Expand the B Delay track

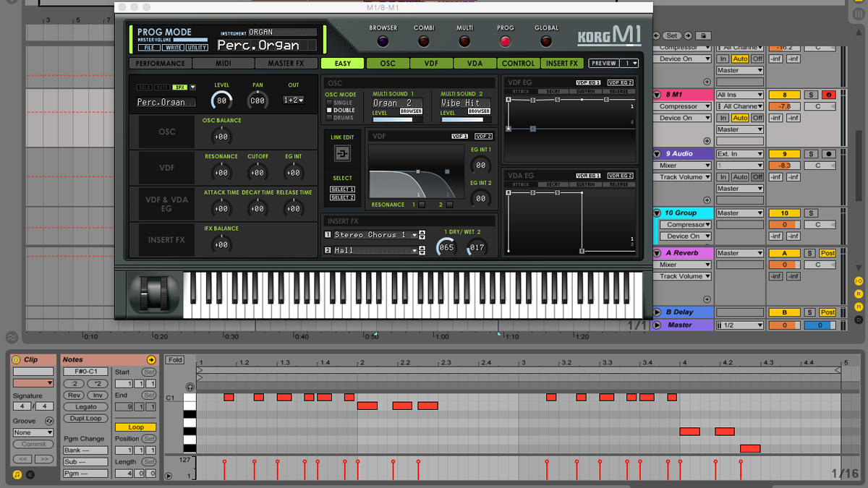pos(658,312)
